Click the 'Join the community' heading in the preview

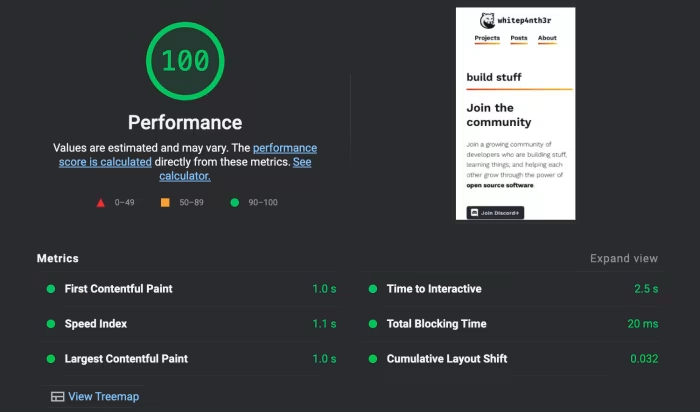(x=499, y=115)
